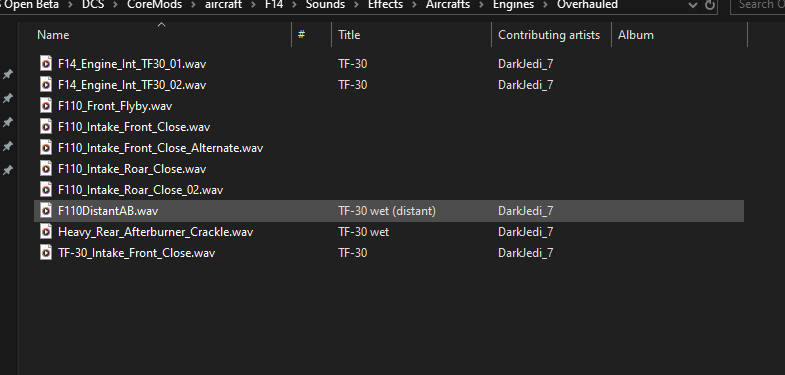Navigate to the Sounds breadcrumb folder
This screenshot has width=785, height=375.
[325, 5]
